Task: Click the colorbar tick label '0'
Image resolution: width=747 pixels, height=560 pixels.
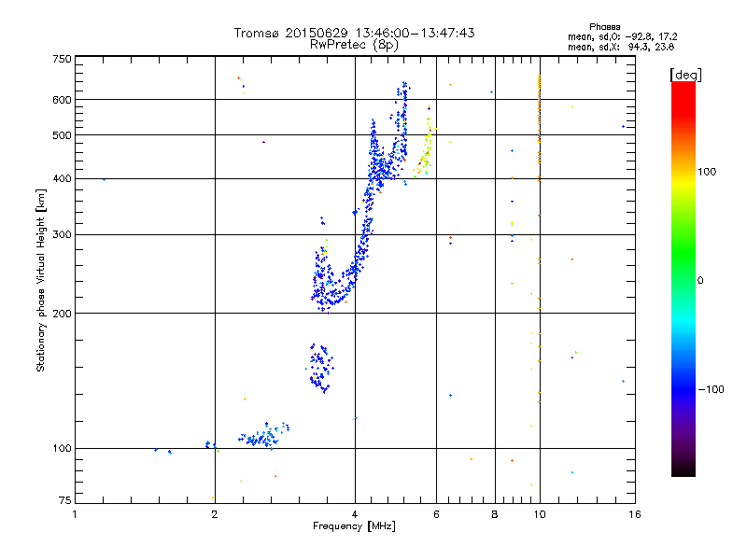Action: coord(700,281)
